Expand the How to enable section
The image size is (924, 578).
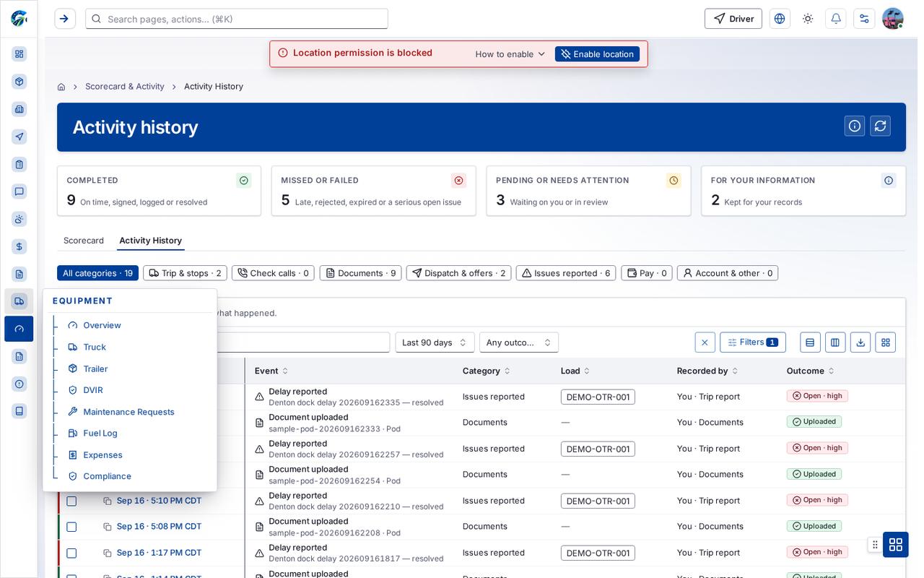(510, 54)
